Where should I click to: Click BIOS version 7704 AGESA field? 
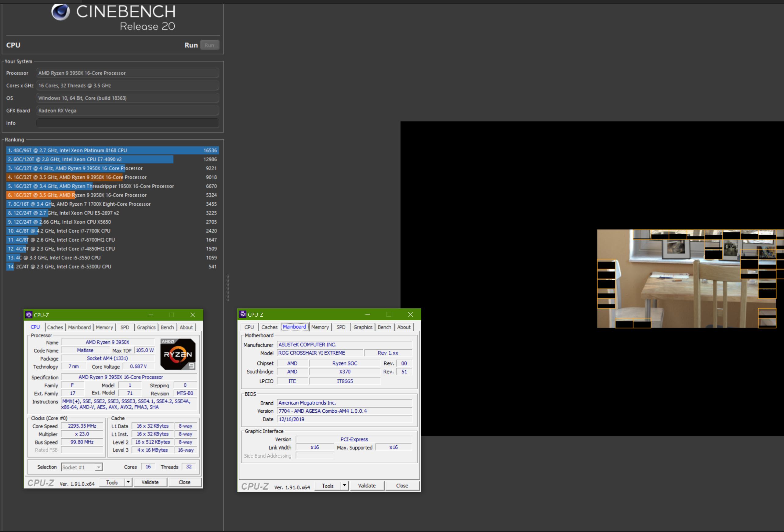tap(344, 411)
